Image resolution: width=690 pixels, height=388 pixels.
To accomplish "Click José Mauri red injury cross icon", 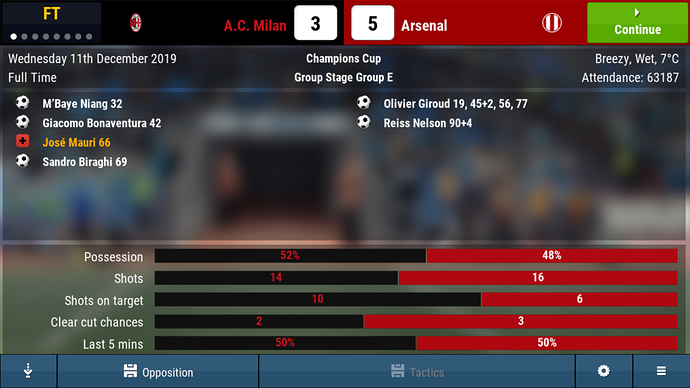I will (x=22, y=141).
